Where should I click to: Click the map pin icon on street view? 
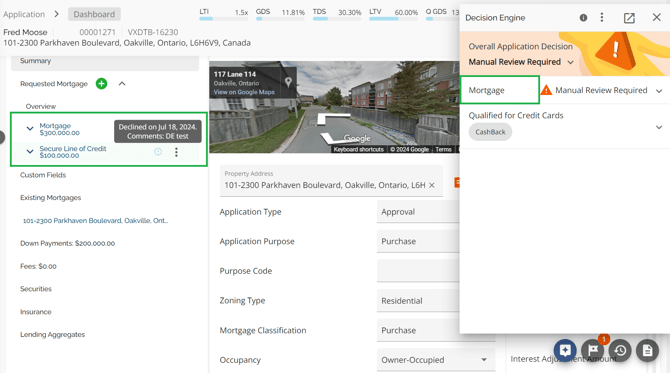pos(288,82)
